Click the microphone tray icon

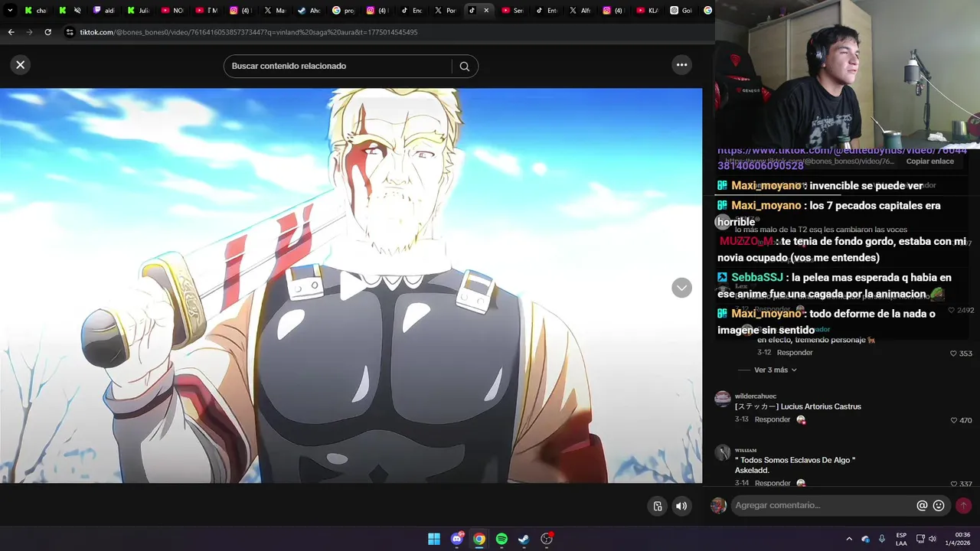tap(882, 539)
